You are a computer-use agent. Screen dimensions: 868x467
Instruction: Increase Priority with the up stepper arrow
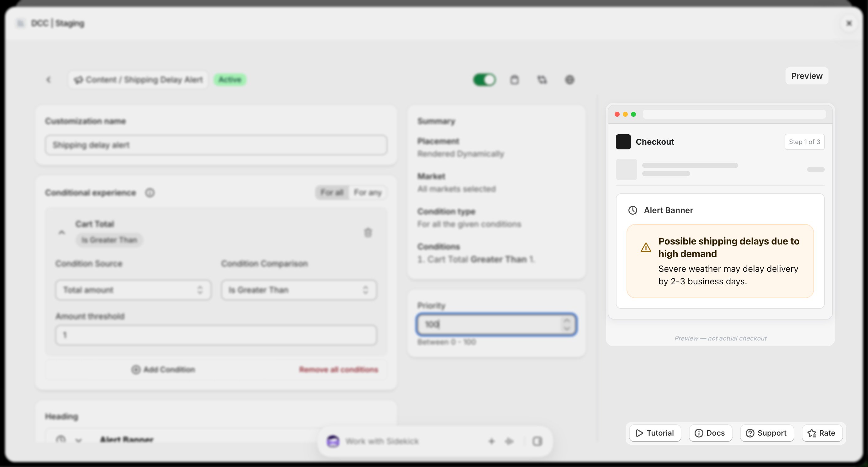coord(567,320)
